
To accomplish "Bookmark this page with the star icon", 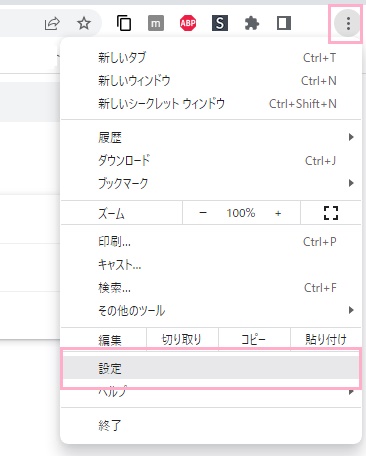I will pyautogui.click(x=84, y=23).
